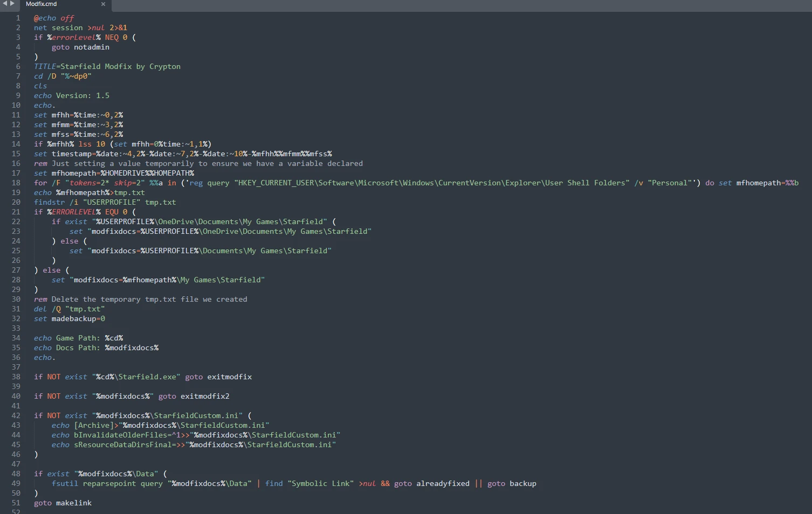Place cursor on '@echo off' text
Screen dimensions: 812x514
54,18
